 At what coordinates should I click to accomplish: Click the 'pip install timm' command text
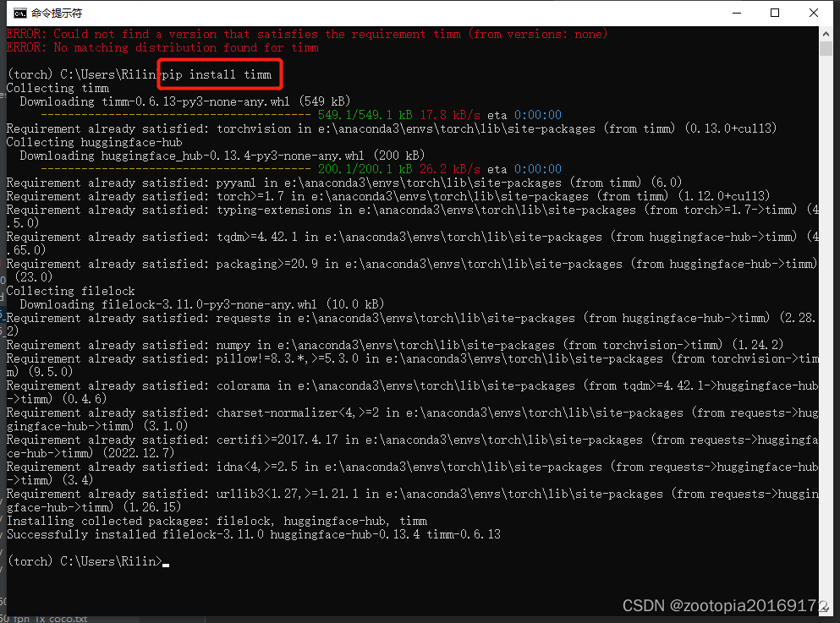tap(217, 74)
